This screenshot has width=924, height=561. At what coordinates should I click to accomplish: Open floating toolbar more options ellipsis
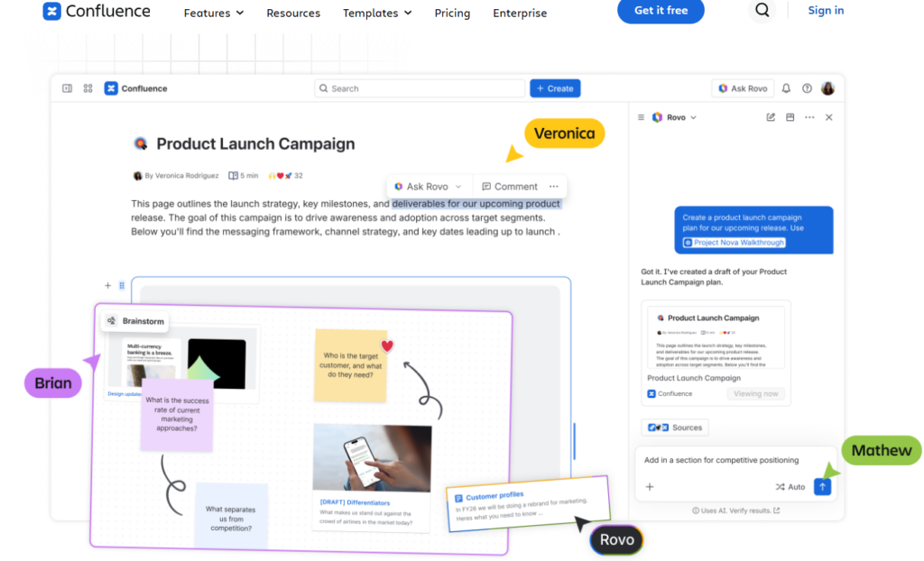coord(554,186)
